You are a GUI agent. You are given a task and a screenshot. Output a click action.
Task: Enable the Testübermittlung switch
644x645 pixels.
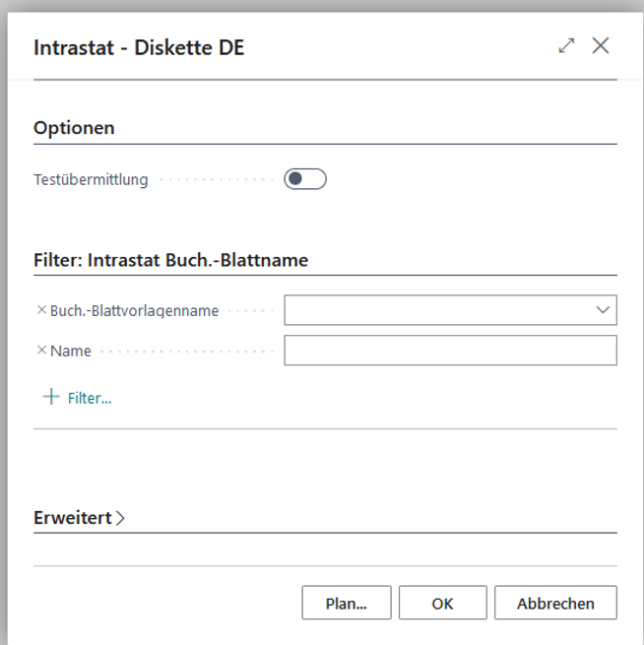[304, 179]
